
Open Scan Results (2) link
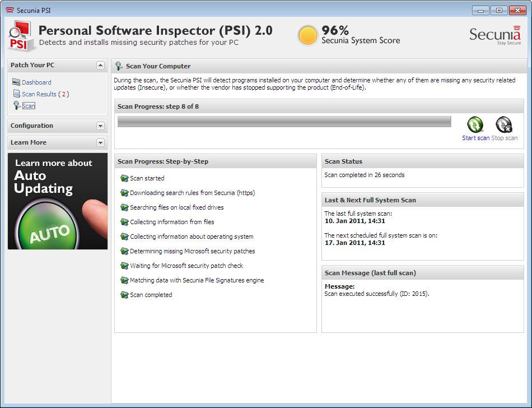coord(45,94)
